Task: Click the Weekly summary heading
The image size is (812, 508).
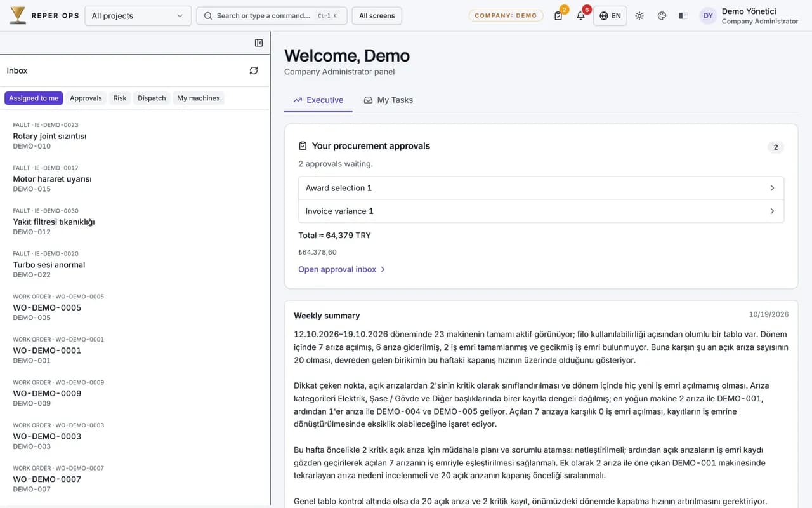Action: pos(327,316)
